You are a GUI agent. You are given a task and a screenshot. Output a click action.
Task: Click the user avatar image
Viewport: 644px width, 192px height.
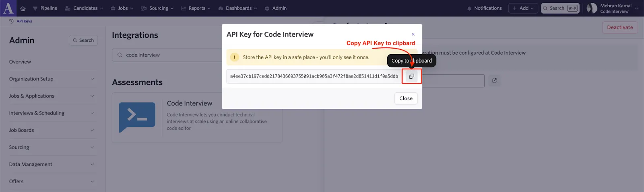pyautogui.click(x=592, y=8)
